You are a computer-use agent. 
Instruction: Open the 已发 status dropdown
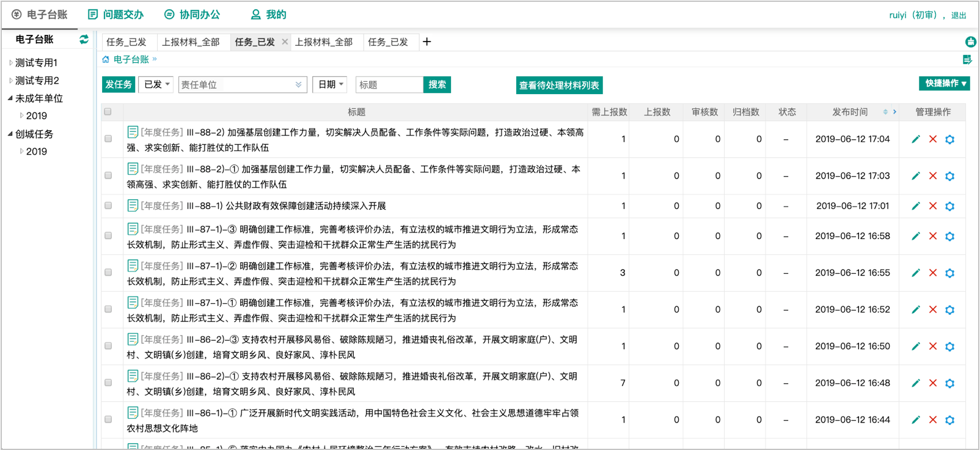(x=156, y=84)
